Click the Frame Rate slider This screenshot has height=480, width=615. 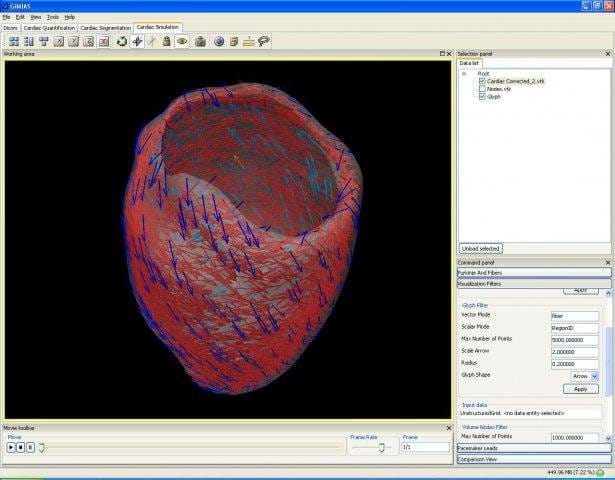380,448
